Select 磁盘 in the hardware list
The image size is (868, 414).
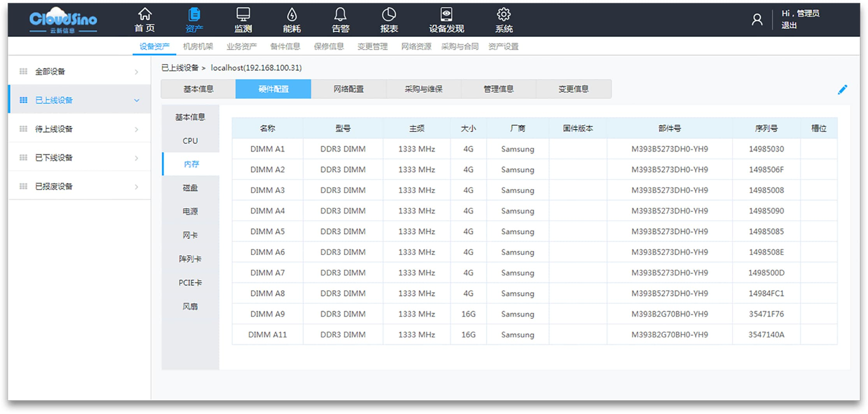pos(190,188)
